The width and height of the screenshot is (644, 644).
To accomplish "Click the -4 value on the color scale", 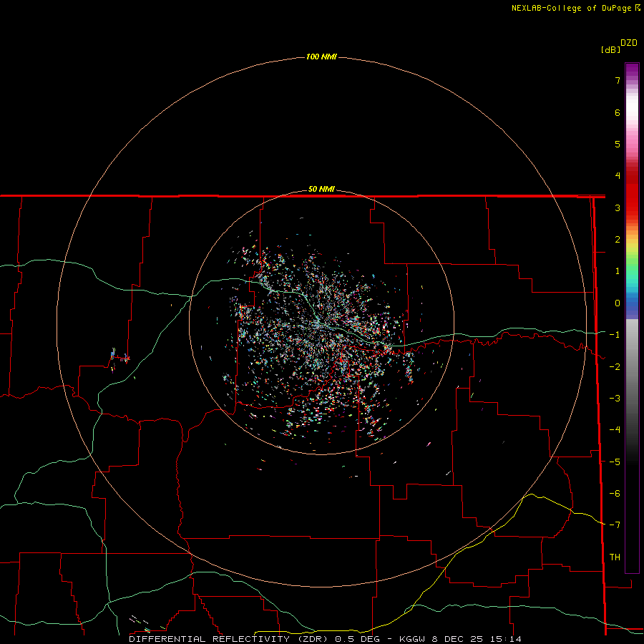I will (615, 429).
